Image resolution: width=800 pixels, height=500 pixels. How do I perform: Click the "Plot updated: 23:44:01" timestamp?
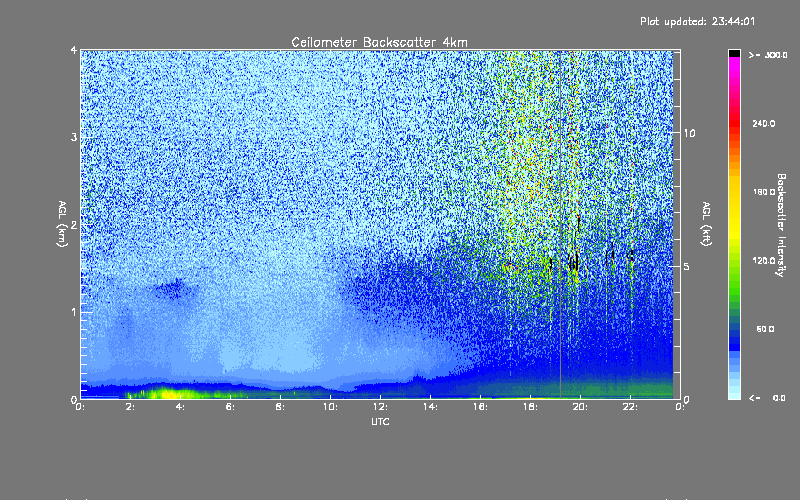tap(697, 21)
